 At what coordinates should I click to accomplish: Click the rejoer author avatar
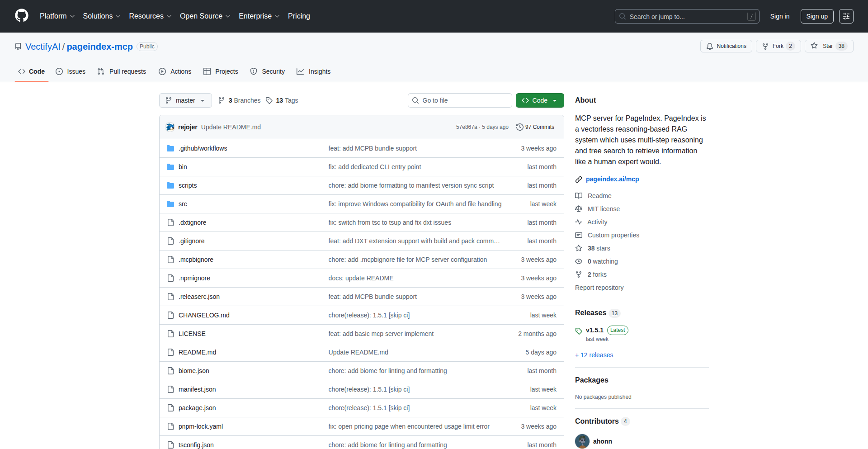tap(170, 127)
